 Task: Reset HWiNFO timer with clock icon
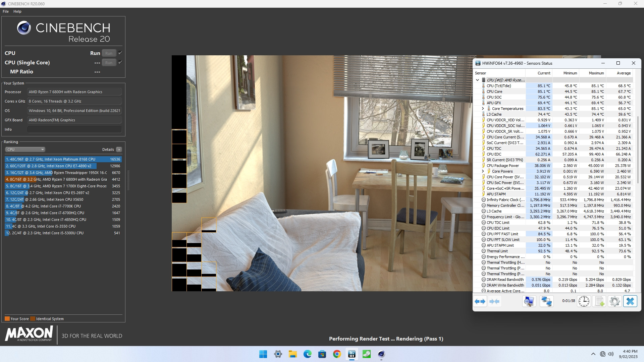(584, 301)
